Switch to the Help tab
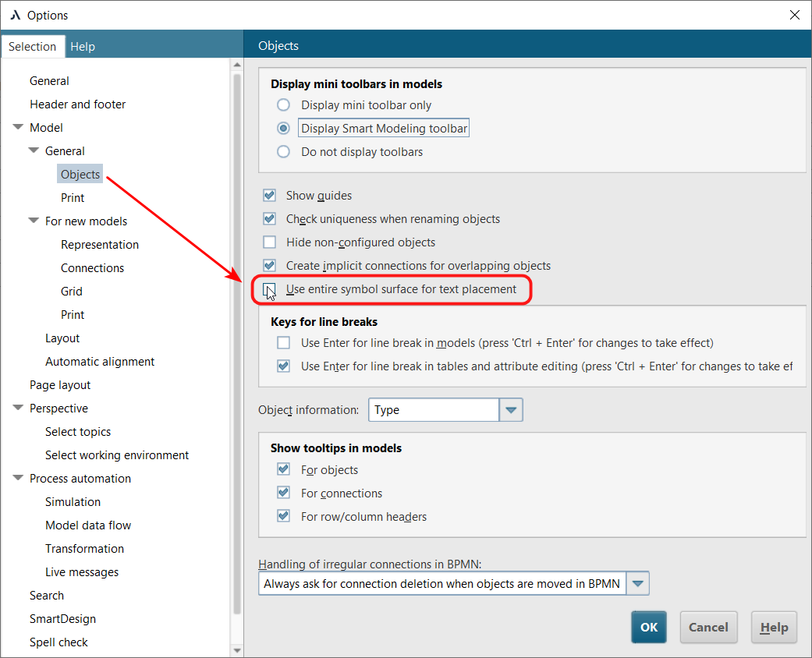The width and height of the screenshot is (812, 658). pos(83,47)
